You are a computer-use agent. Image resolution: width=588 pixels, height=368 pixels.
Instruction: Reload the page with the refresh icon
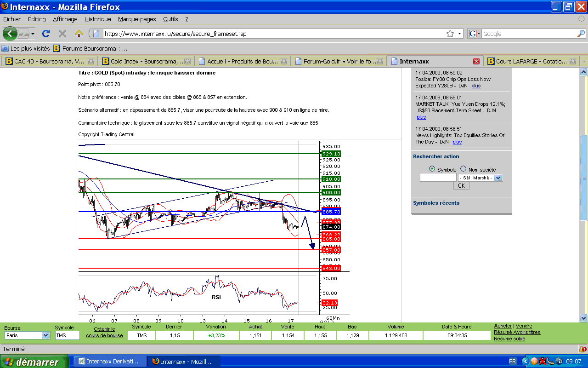(45, 34)
